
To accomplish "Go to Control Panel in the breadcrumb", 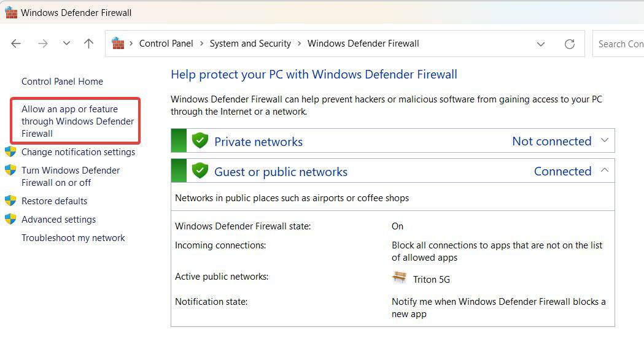I will coord(166,44).
